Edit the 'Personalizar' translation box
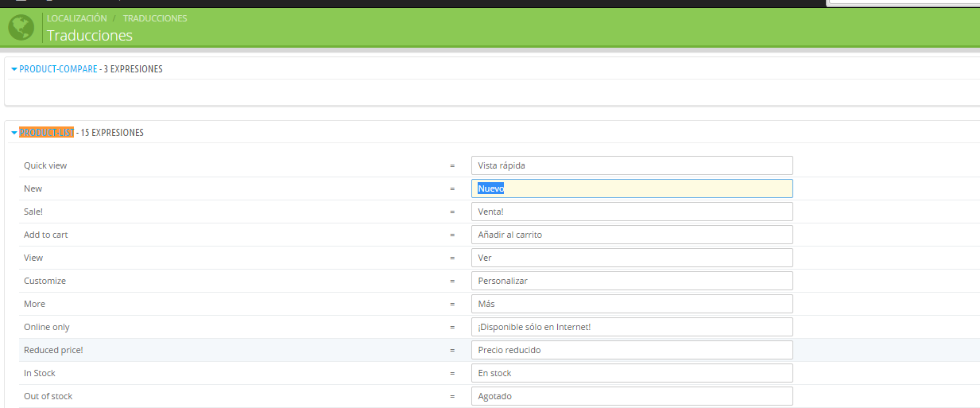The image size is (980, 408). tap(632, 281)
